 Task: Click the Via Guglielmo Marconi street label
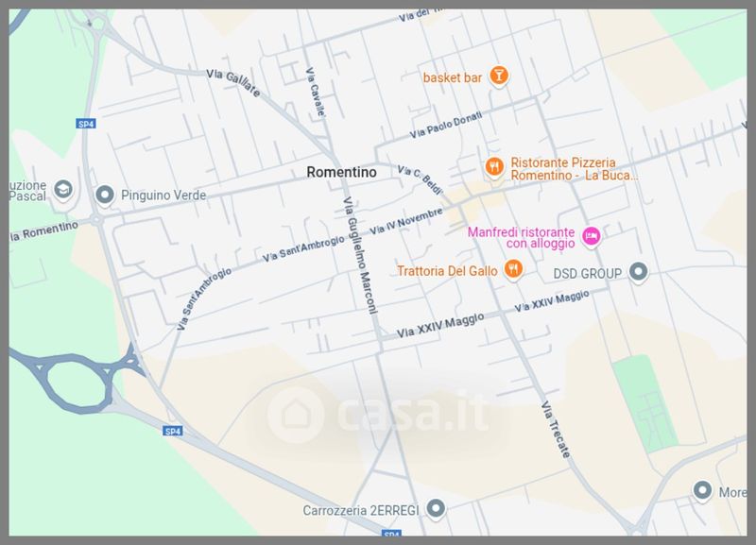pos(360,255)
